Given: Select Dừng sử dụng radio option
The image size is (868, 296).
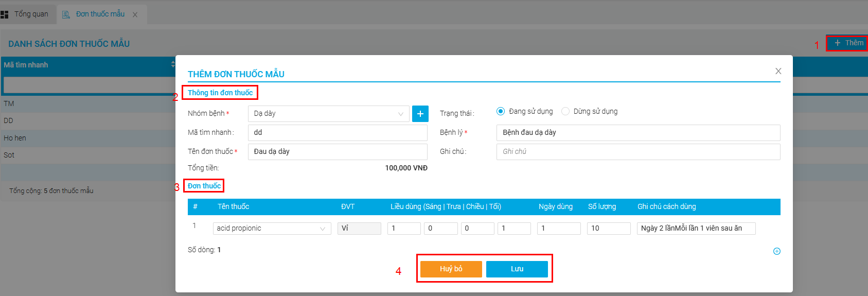Looking at the screenshot, I should [x=565, y=111].
